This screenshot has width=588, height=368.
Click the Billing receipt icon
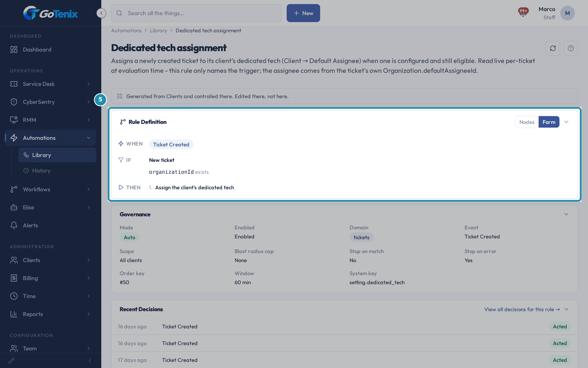(x=14, y=278)
